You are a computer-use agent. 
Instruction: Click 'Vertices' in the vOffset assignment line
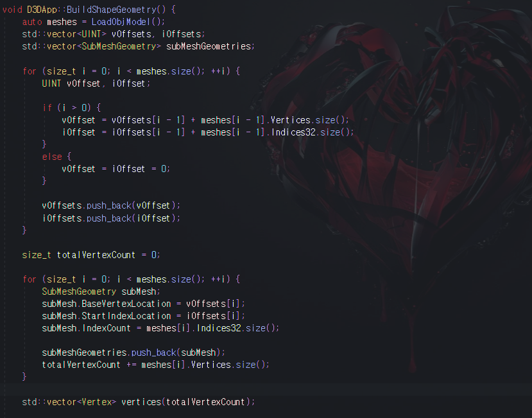click(x=291, y=120)
